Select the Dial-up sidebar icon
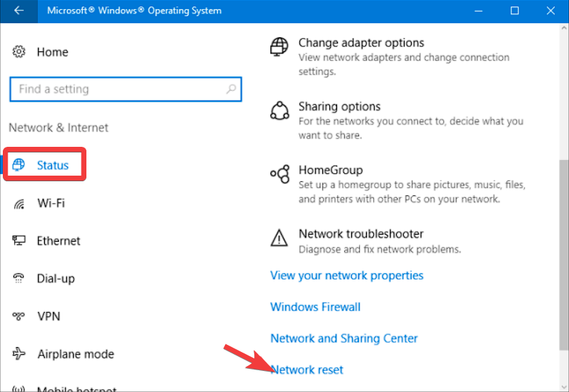This screenshot has width=569, height=392. tap(19, 278)
